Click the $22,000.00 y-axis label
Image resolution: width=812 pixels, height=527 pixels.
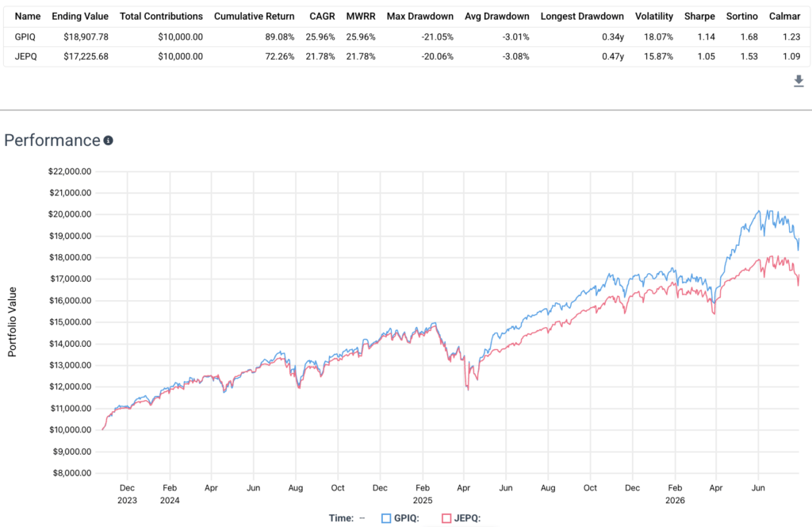(x=70, y=171)
